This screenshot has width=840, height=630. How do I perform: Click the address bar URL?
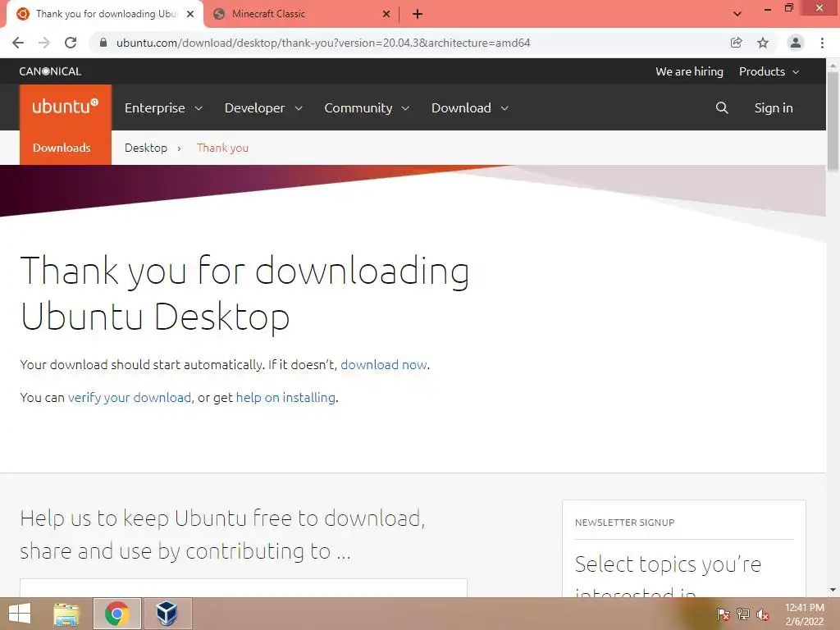tap(323, 43)
